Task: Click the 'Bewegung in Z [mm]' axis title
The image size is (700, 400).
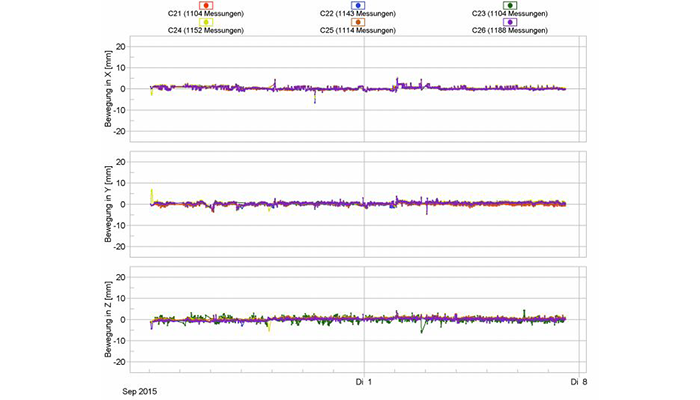Action: 104,319
